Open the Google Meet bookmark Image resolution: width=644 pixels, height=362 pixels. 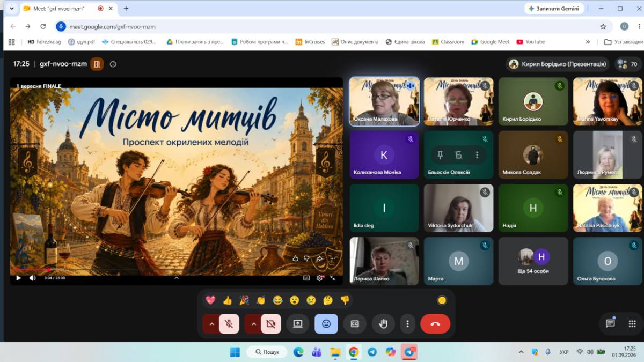[491, 42]
